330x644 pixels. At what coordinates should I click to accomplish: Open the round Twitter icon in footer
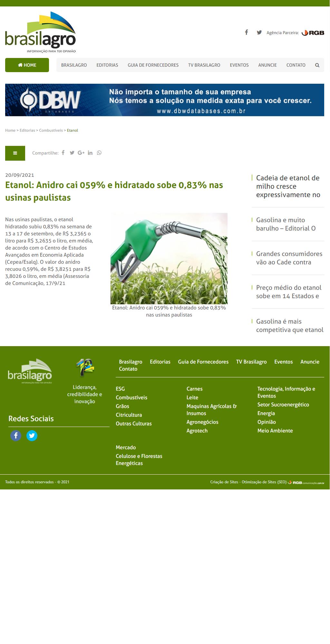32,436
